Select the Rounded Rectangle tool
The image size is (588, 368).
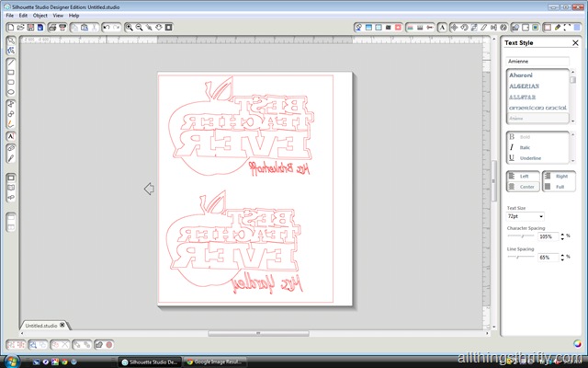(x=11, y=82)
